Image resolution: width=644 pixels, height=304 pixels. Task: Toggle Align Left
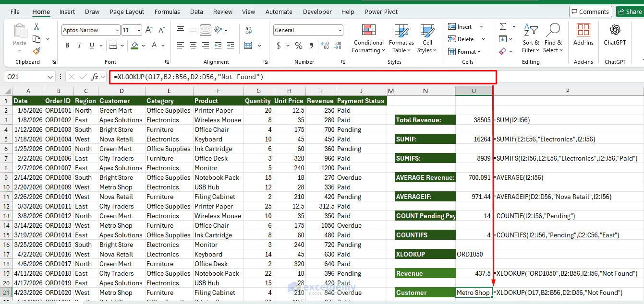coord(180,46)
